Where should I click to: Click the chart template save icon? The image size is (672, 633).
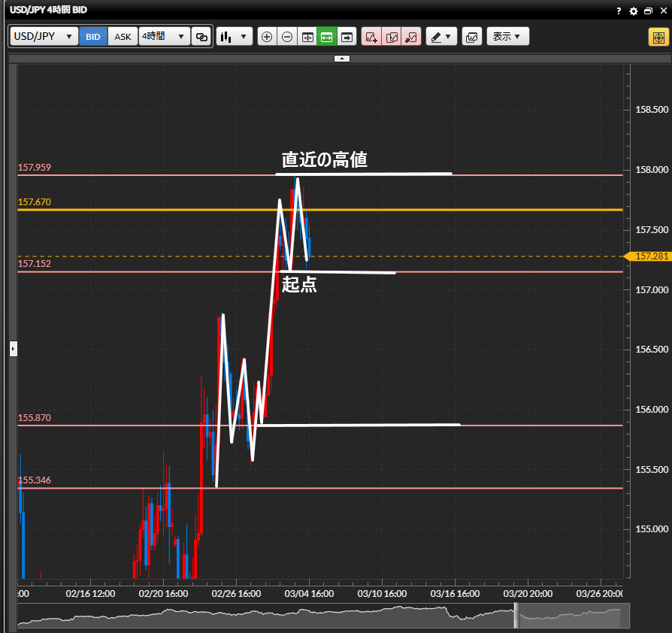pyautogui.click(x=471, y=36)
